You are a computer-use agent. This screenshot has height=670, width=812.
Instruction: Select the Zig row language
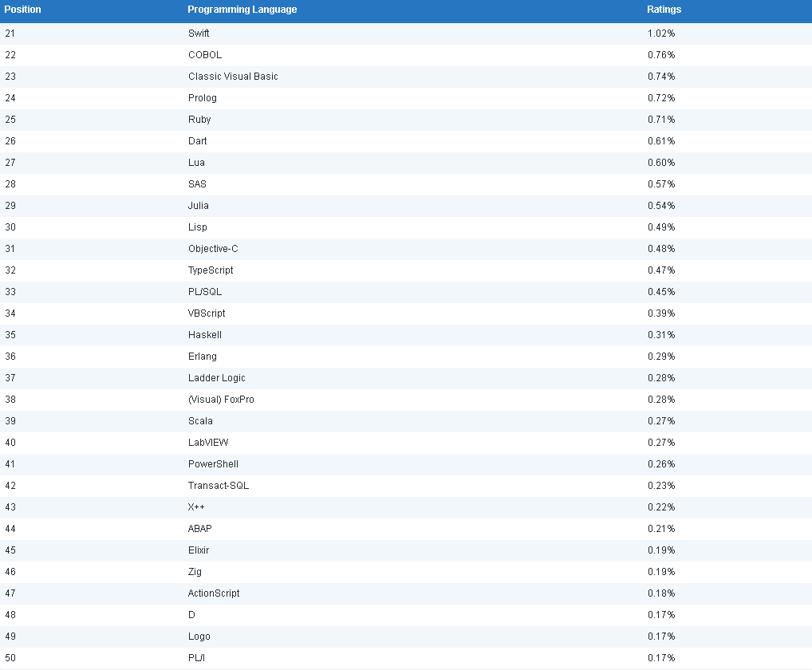pyautogui.click(x=195, y=572)
